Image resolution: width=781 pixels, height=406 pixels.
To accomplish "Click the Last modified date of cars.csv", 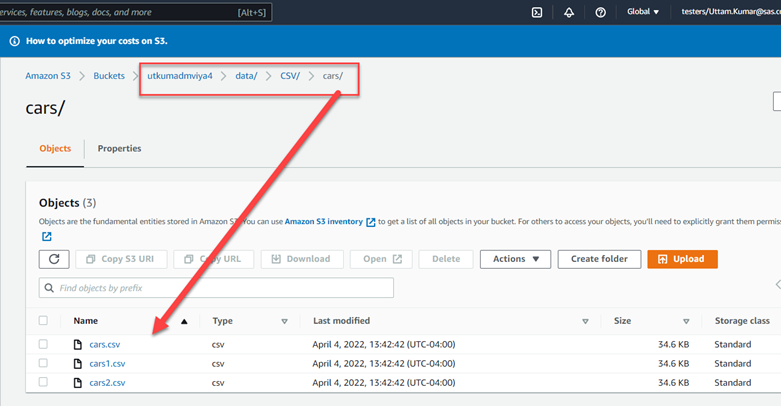I will click(384, 344).
